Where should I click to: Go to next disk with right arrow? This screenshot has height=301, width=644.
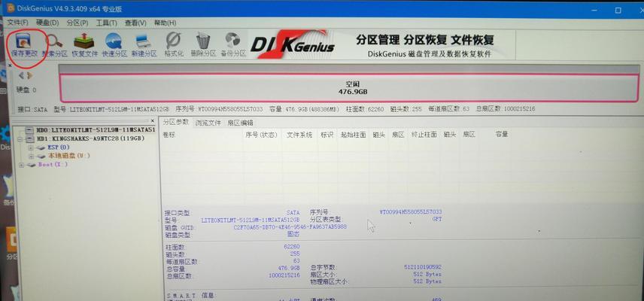coord(29,75)
